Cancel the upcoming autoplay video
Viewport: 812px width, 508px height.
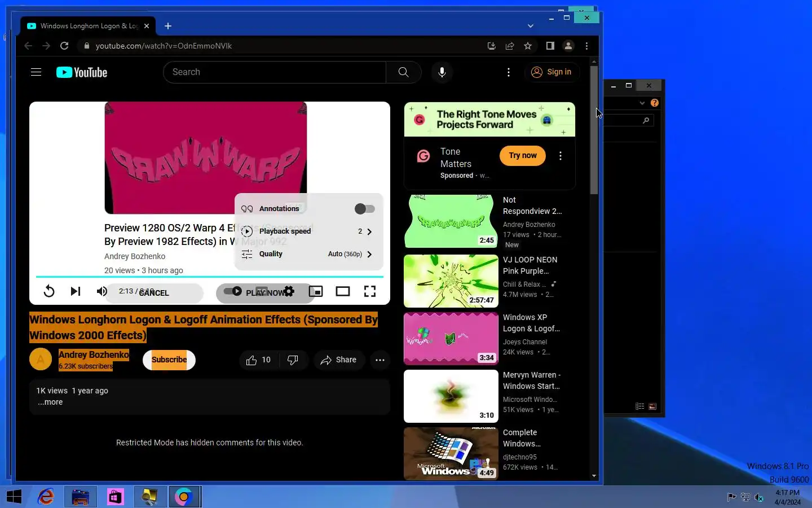pos(154,293)
